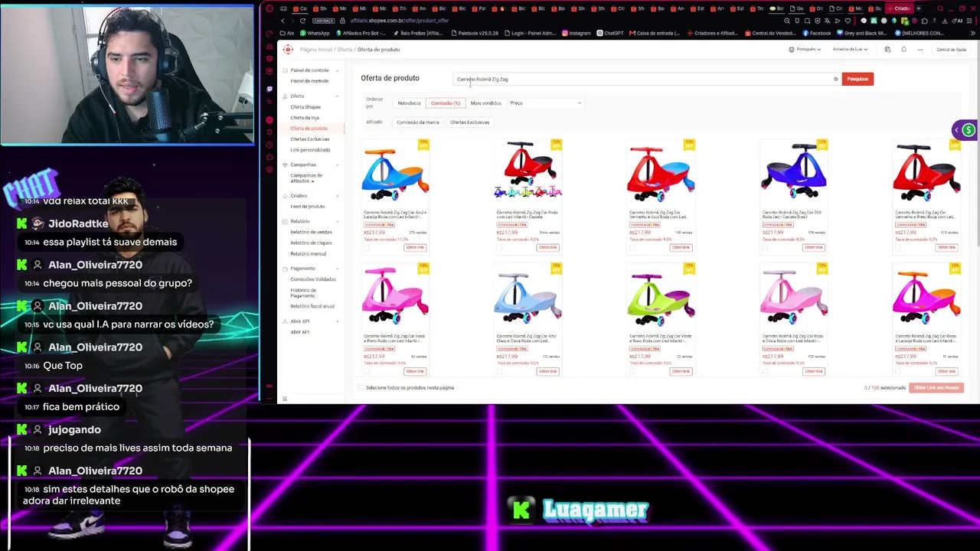Open Comissões Validadas in the sidebar
980x551 pixels.
(x=313, y=279)
